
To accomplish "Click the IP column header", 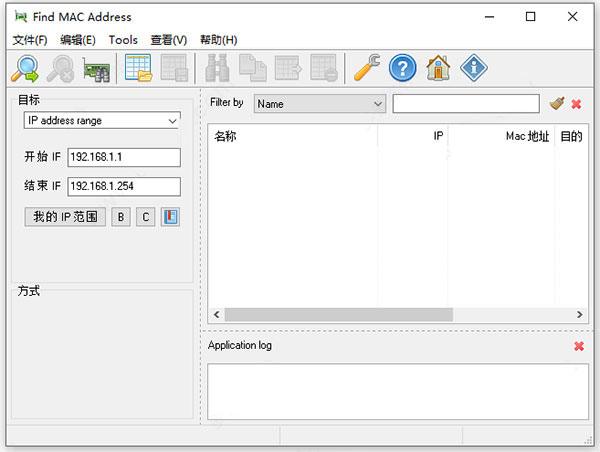I will coord(412,136).
